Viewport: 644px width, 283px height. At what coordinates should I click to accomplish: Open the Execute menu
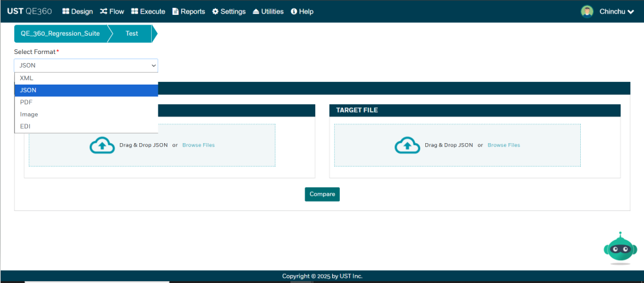click(148, 11)
